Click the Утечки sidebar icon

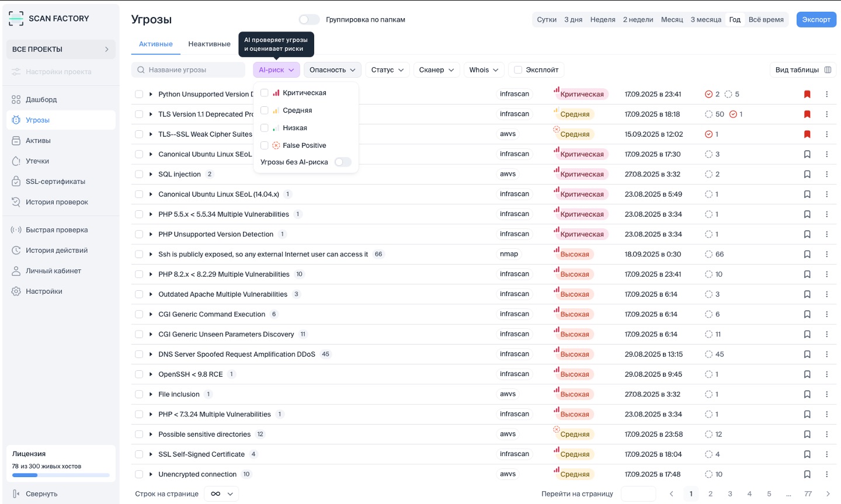pyautogui.click(x=16, y=161)
